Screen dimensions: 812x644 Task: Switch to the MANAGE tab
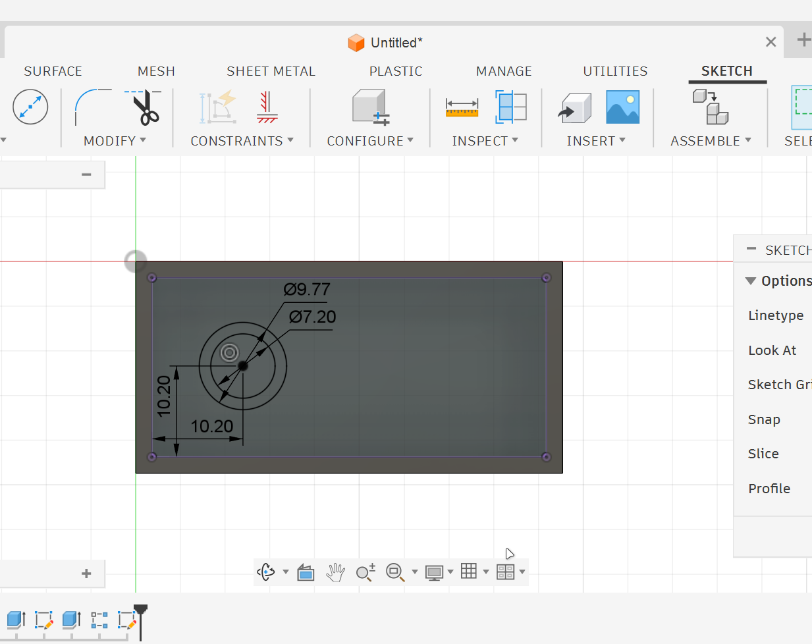(504, 71)
